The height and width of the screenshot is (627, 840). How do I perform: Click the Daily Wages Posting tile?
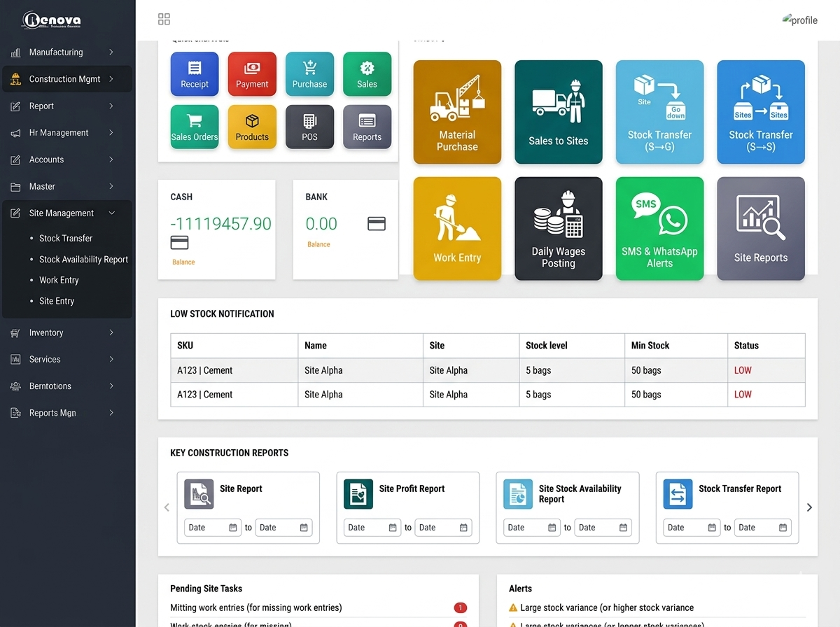click(558, 229)
